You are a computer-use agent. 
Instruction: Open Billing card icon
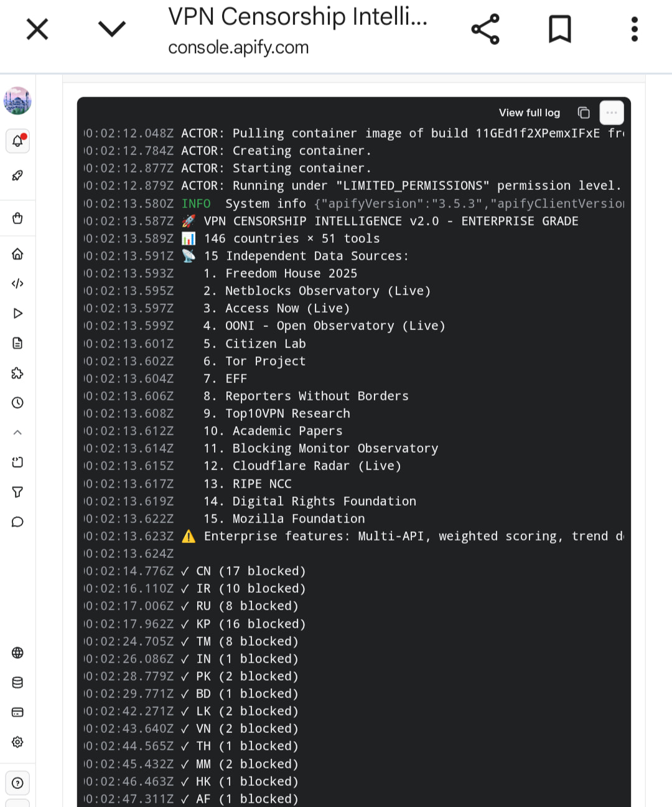(17, 712)
